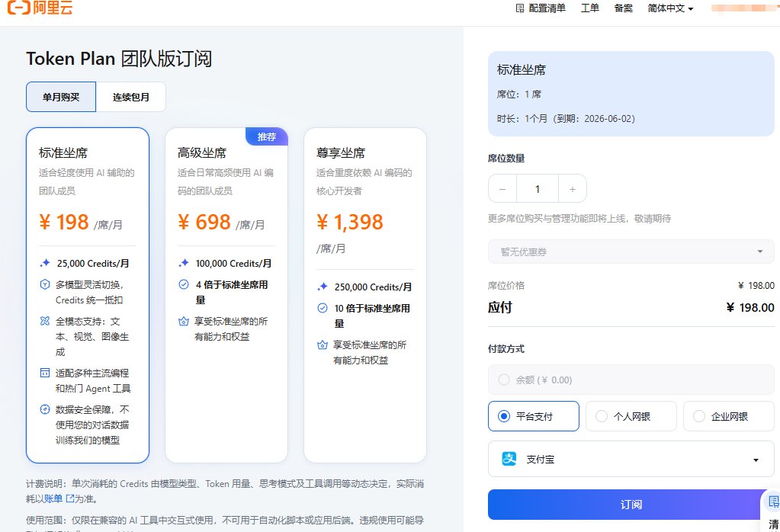
Task: Open 工单 in the top navigation
Action: click(x=590, y=8)
